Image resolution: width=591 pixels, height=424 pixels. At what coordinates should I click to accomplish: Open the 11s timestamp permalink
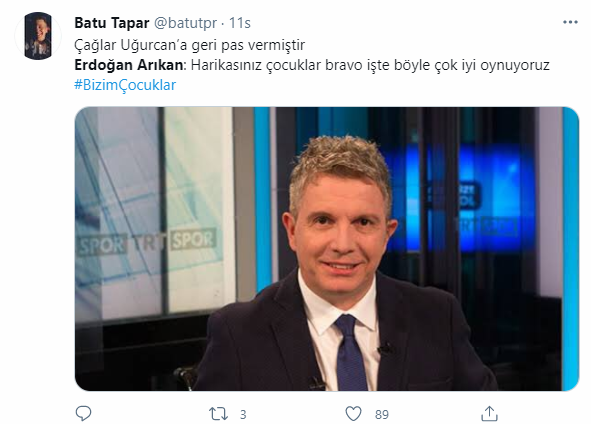click(x=239, y=23)
